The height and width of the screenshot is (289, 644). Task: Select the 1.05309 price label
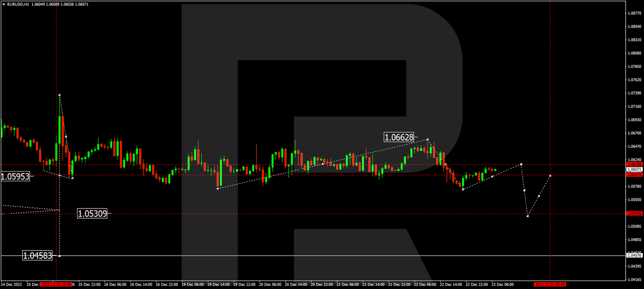tap(92, 214)
